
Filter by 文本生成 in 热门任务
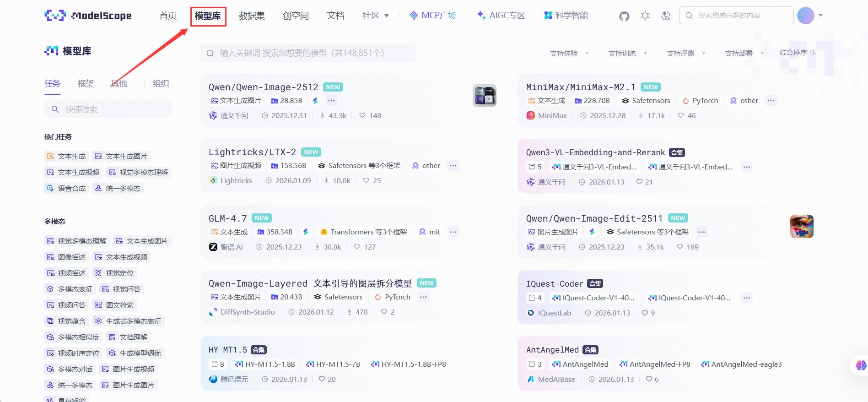(66, 157)
